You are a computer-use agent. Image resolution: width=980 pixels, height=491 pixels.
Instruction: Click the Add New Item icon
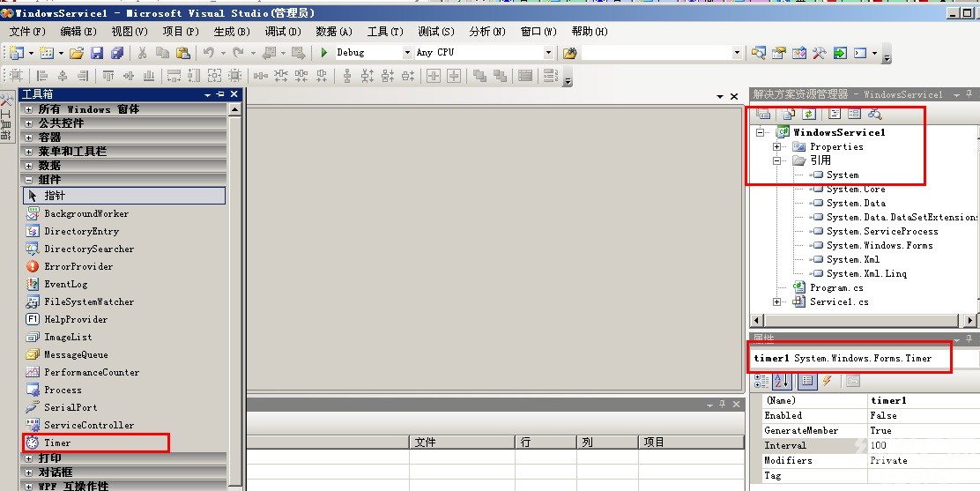click(46, 53)
